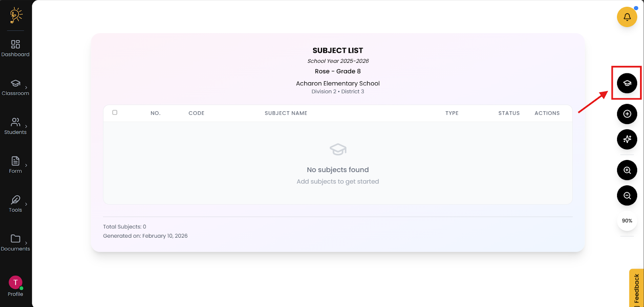Open the Dashboard from sidebar
Screen dimensions: 644x307
(x=15, y=48)
